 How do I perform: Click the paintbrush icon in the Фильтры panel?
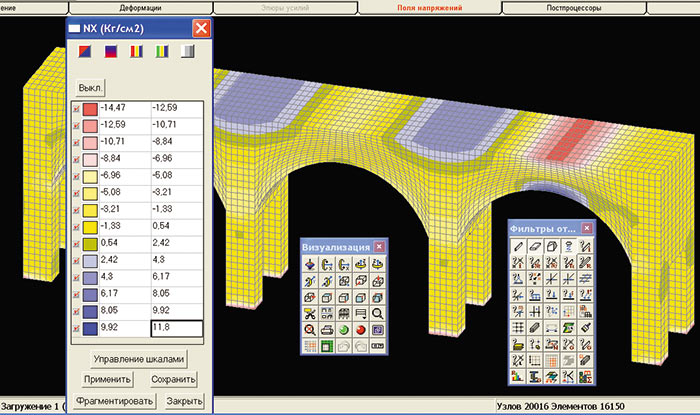point(586,325)
